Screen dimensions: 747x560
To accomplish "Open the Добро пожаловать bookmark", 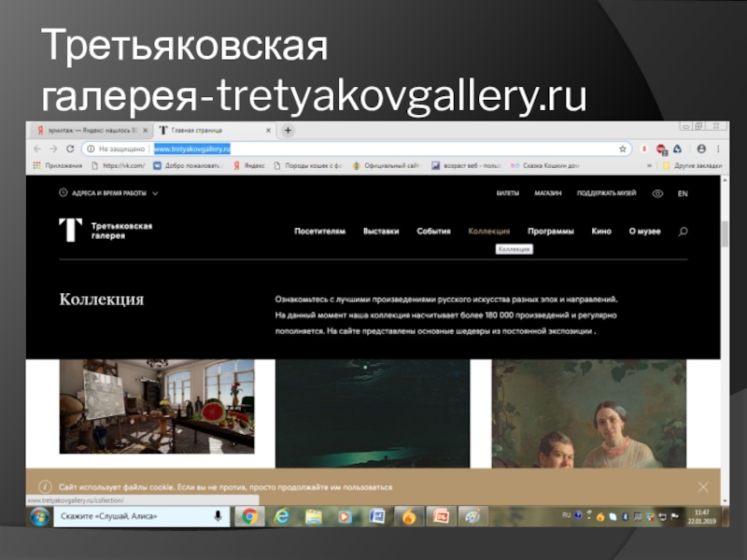I will (187, 166).
